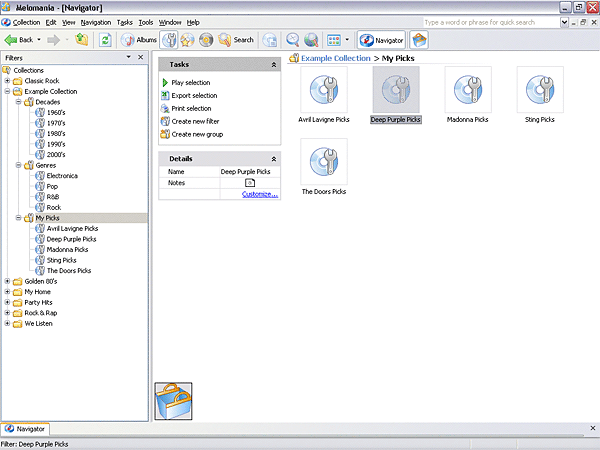Viewport: 600px width, 450px height.
Task: Click the gold disc toolbar icon
Action: click(x=206, y=40)
